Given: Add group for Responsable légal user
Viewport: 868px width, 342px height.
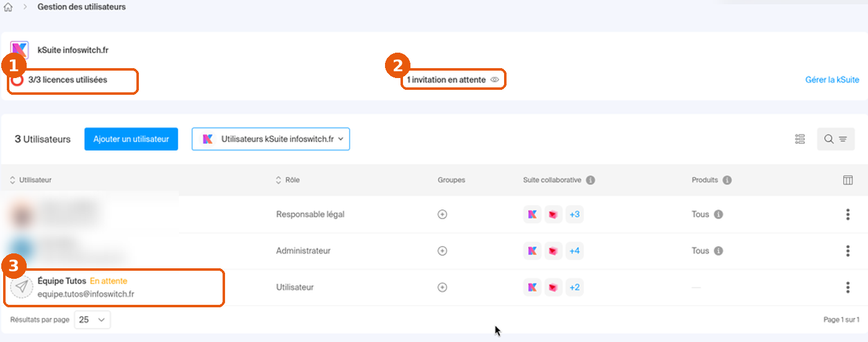Looking at the screenshot, I should click(442, 214).
